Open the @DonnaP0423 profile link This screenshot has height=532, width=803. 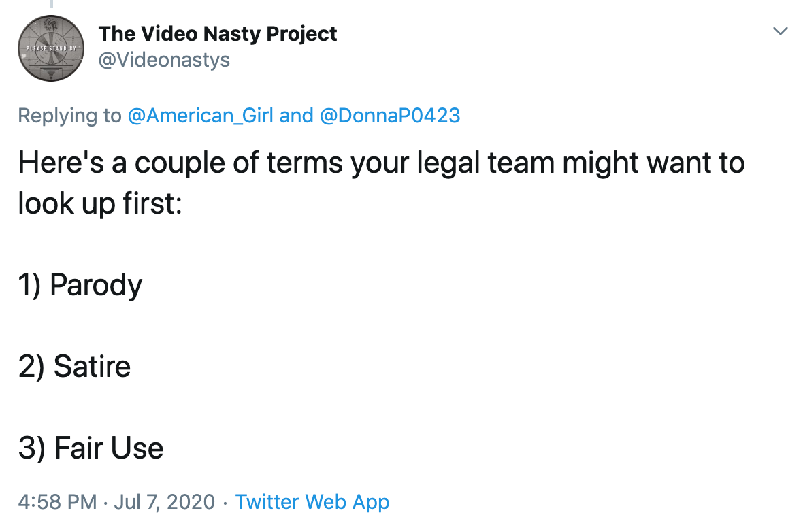click(x=390, y=116)
